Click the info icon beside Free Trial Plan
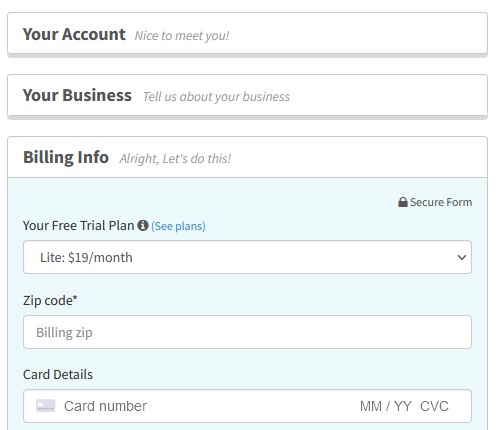Screen dimensions: 502x430 tap(143, 225)
